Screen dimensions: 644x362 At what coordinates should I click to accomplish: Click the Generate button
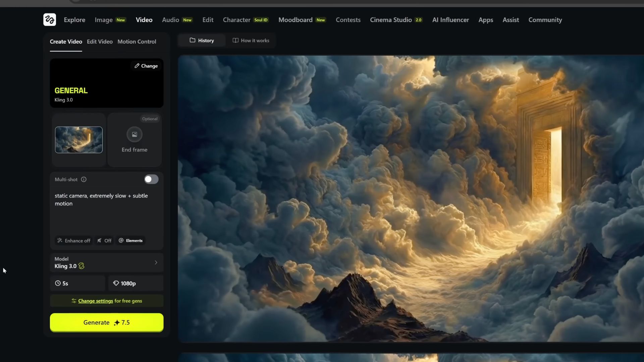click(x=107, y=322)
